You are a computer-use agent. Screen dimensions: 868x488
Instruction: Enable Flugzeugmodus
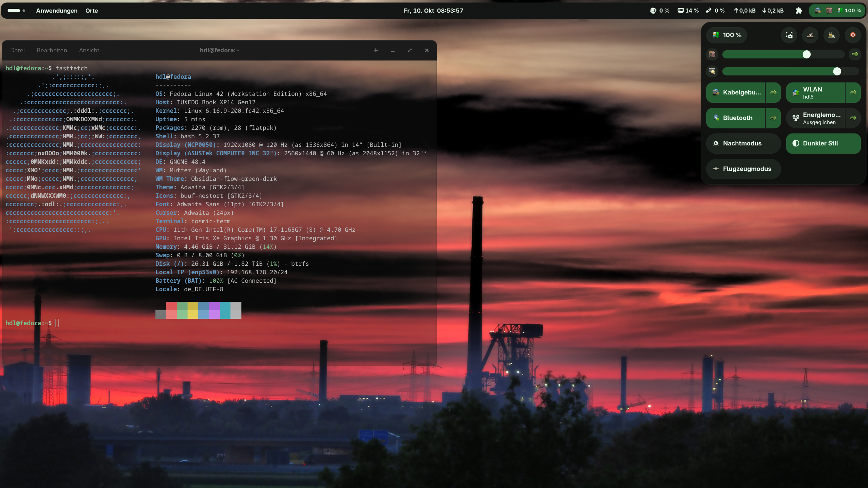743,169
